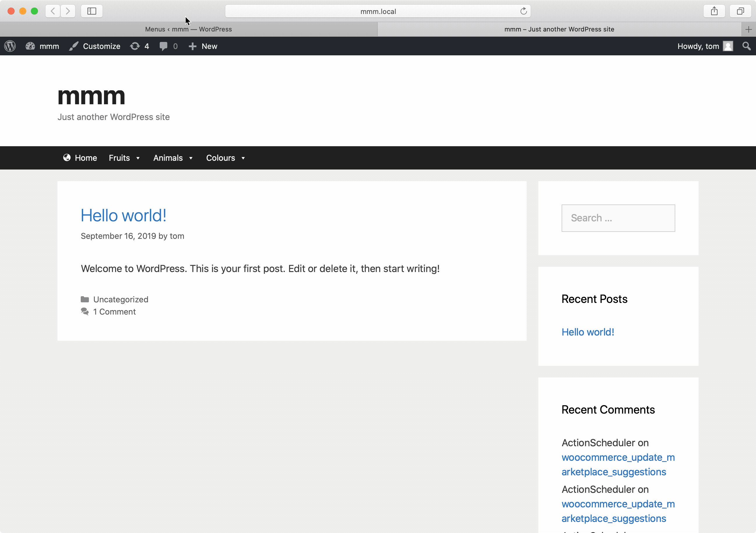The width and height of the screenshot is (756, 533).
Task: Switch to Menus ‹ mmm — WordPress tab
Action: point(188,29)
